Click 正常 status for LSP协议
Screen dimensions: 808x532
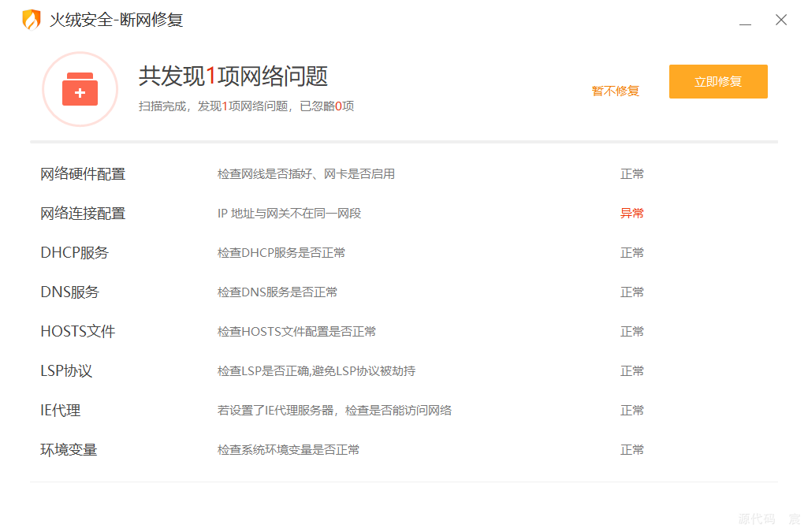coord(631,370)
